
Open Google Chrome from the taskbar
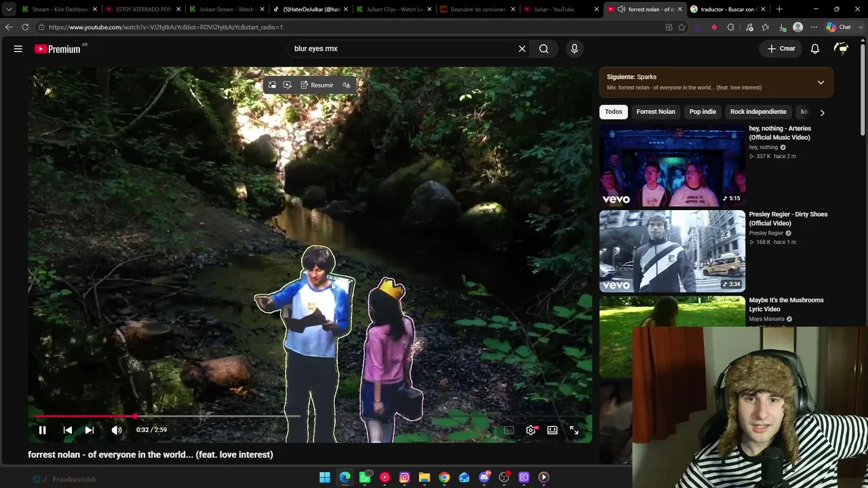[x=444, y=477]
